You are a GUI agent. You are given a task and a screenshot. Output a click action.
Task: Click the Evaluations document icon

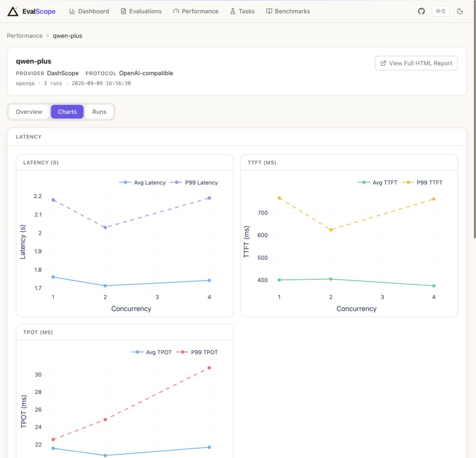[x=123, y=11]
